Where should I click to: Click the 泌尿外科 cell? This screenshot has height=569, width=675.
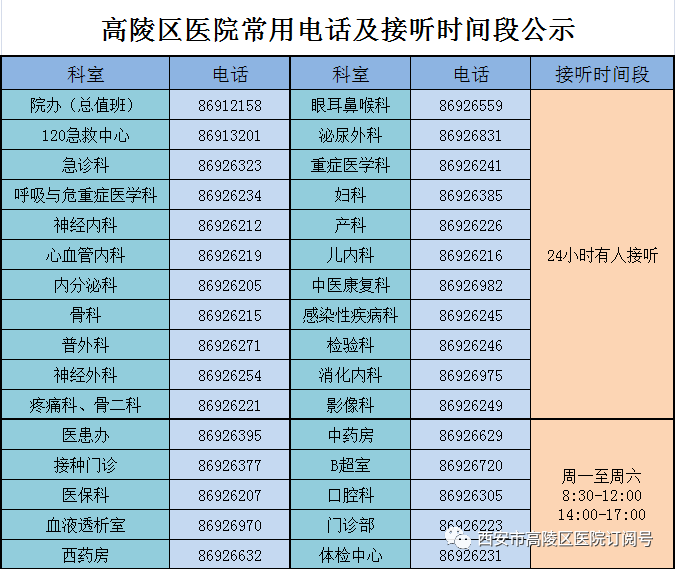350,135
